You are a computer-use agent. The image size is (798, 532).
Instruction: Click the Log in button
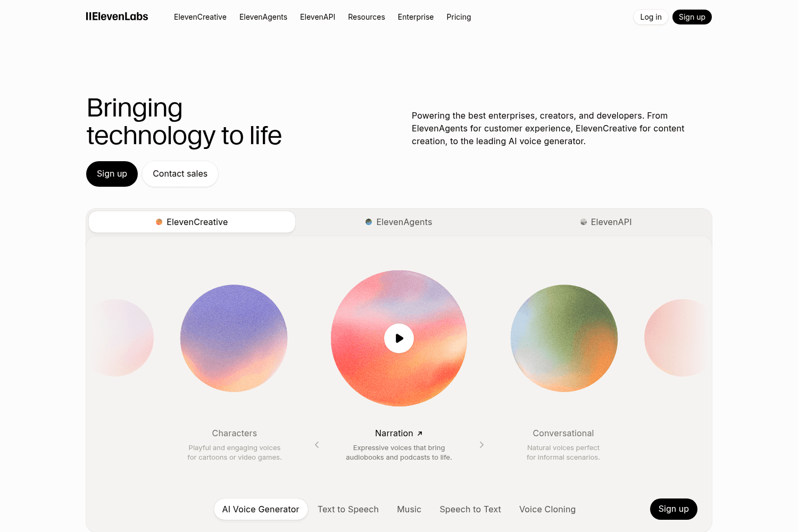click(651, 17)
